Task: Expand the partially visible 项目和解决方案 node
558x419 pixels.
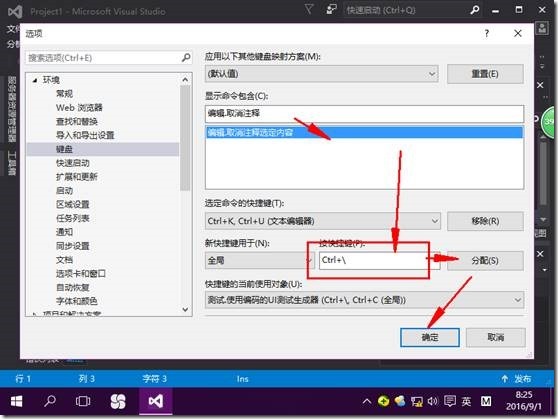Action: click(x=34, y=314)
